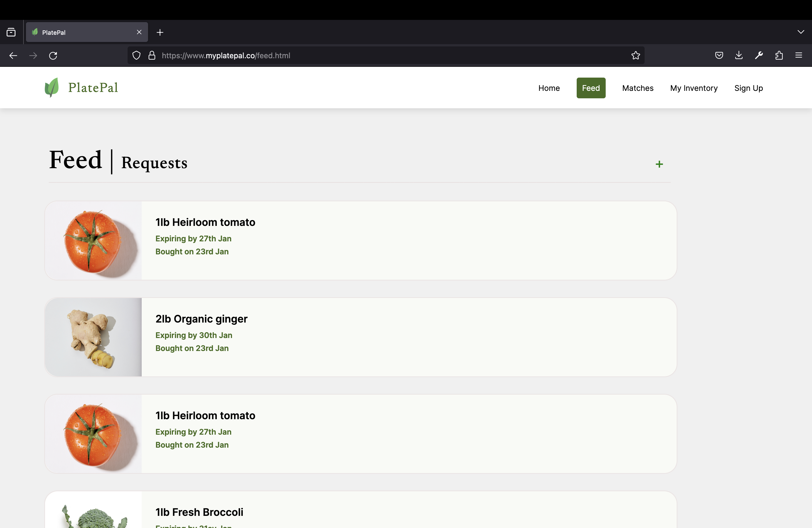This screenshot has width=812, height=528.
Task: Open the browser downloads icon
Action: coord(739,56)
